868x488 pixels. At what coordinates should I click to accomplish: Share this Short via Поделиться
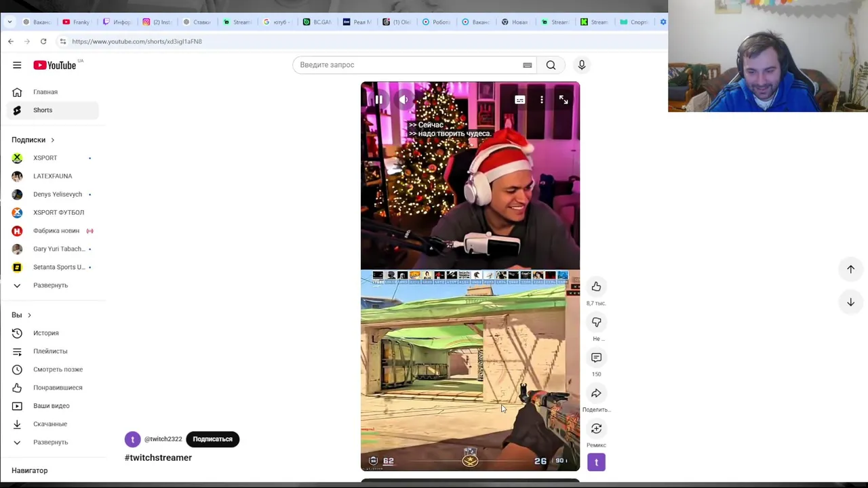(596, 393)
